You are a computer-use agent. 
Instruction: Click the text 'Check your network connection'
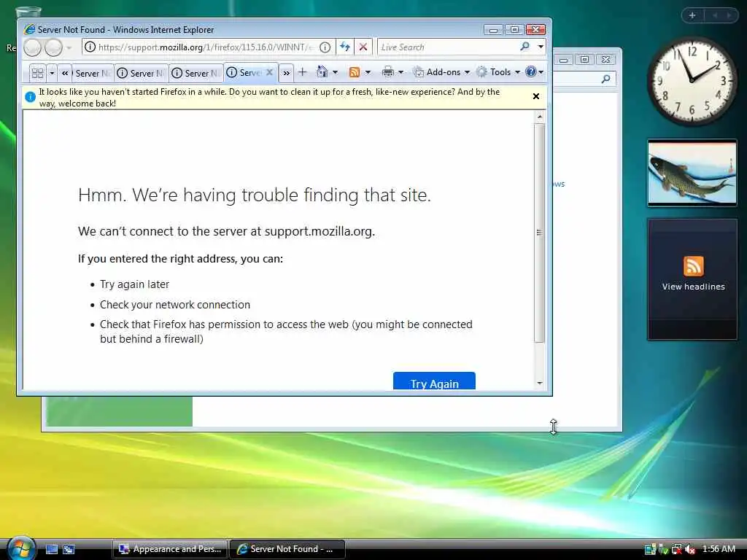click(175, 305)
